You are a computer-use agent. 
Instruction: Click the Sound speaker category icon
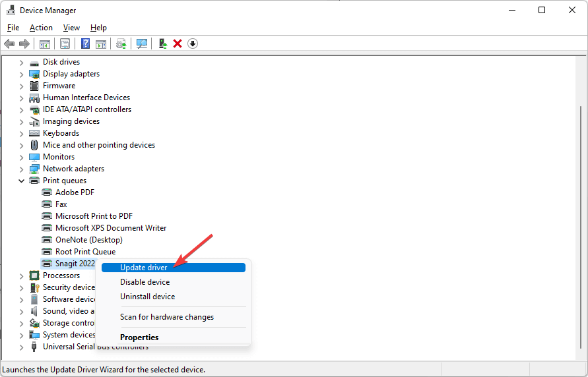point(34,311)
